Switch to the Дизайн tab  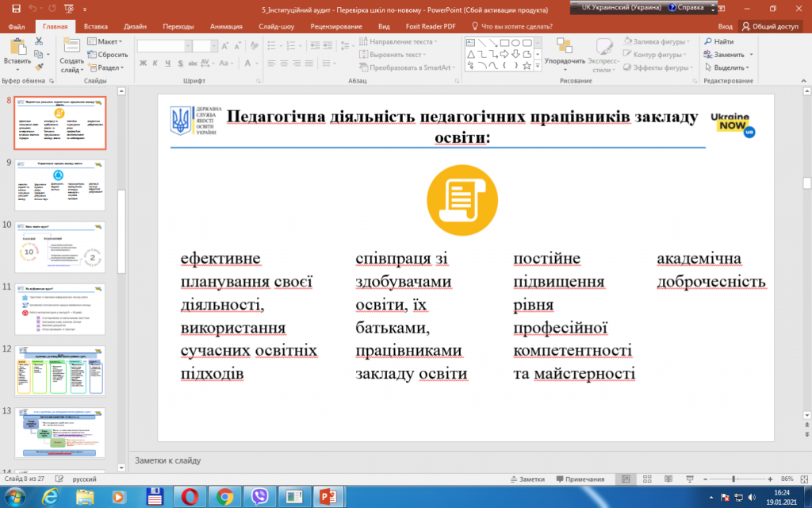(x=135, y=26)
